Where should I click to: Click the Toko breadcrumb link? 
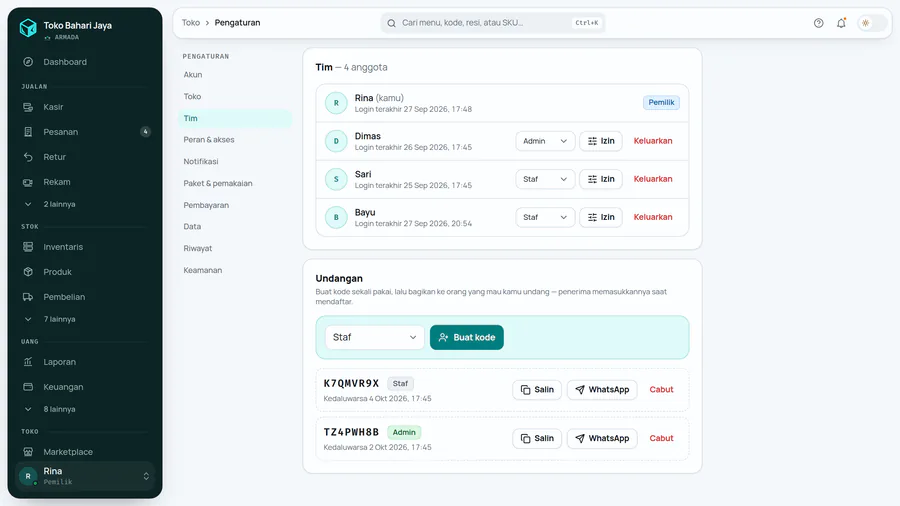point(191,23)
